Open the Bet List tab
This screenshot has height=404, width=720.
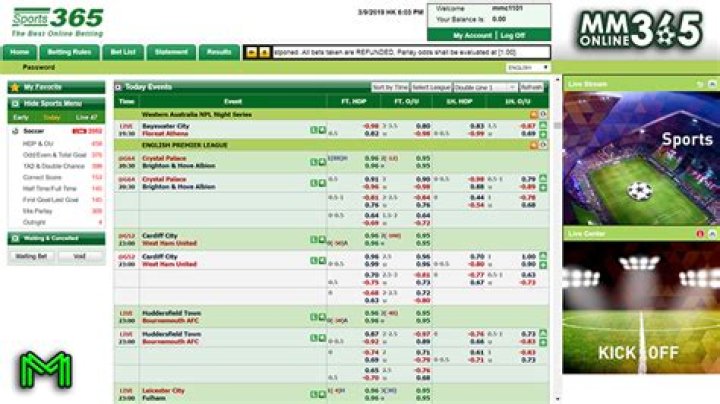coord(123,52)
